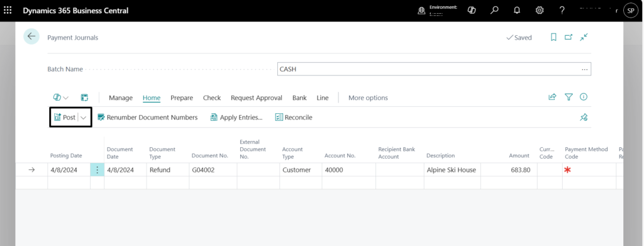The height and width of the screenshot is (246, 644).
Task: Open notifications bell icon
Action: [517, 11]
